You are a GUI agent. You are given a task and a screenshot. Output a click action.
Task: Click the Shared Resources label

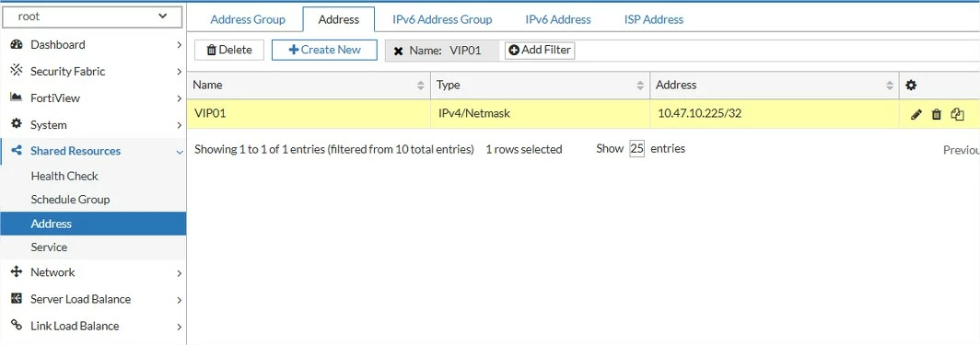coord(76,151)
